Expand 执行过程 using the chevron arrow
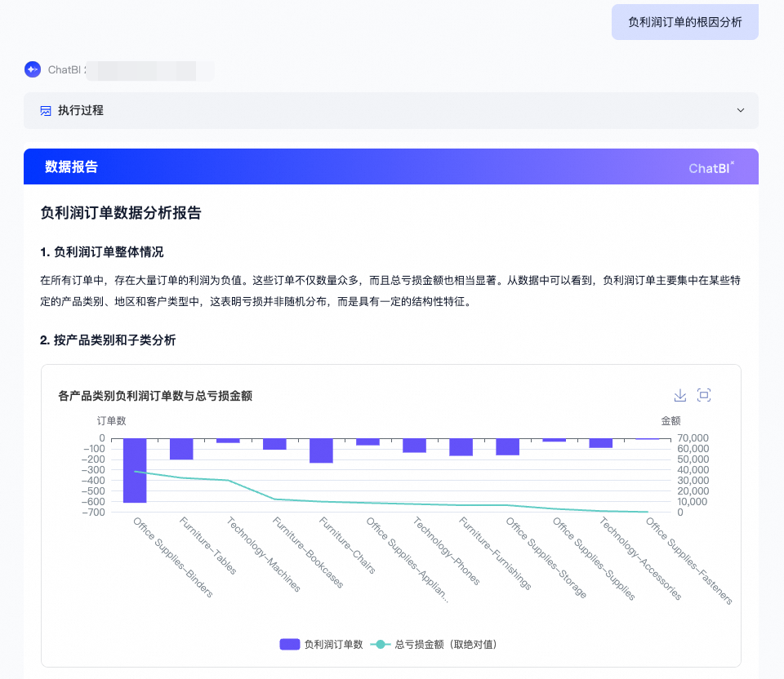Image resolution: width=784 pixels, height=679 pixels. point(740,110)
